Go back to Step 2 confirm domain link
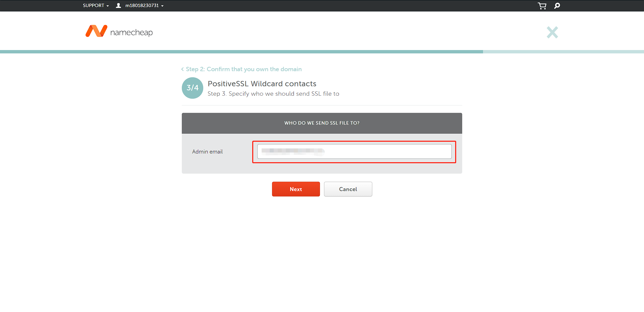644x312 pixels. [241, 69]
